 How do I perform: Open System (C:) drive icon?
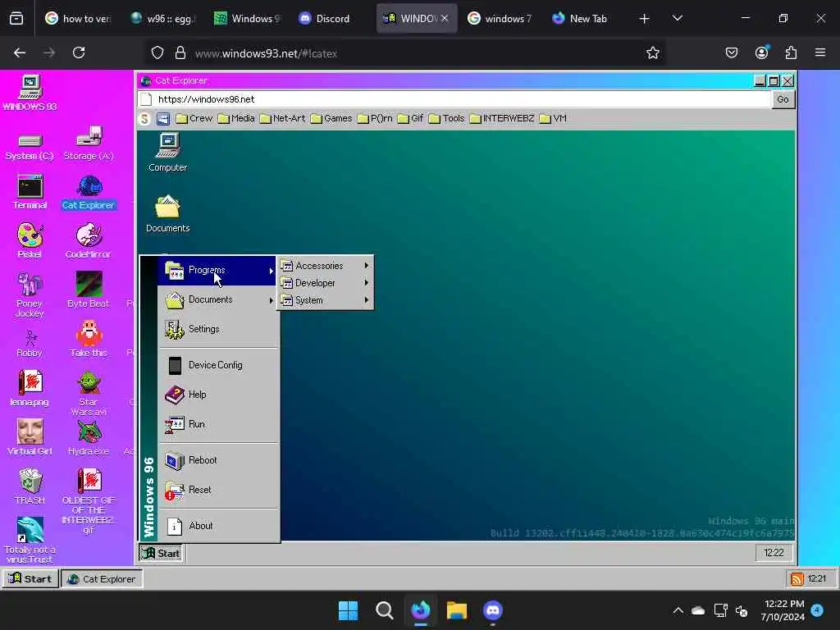(x=30, y=146)
